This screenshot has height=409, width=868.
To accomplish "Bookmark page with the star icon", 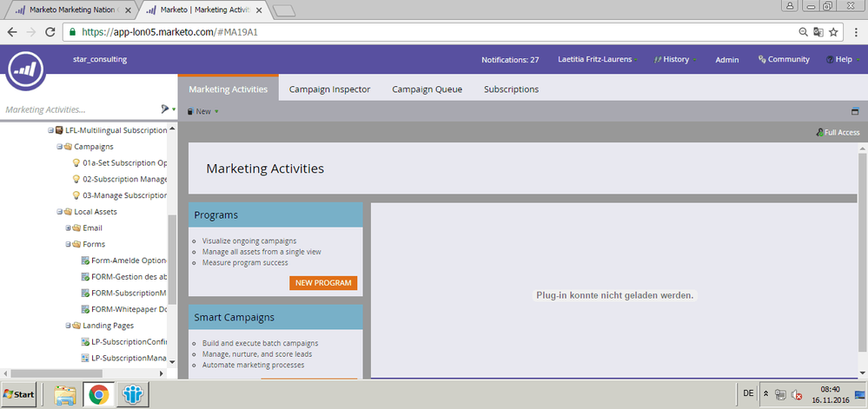I will tap(833, 31).
